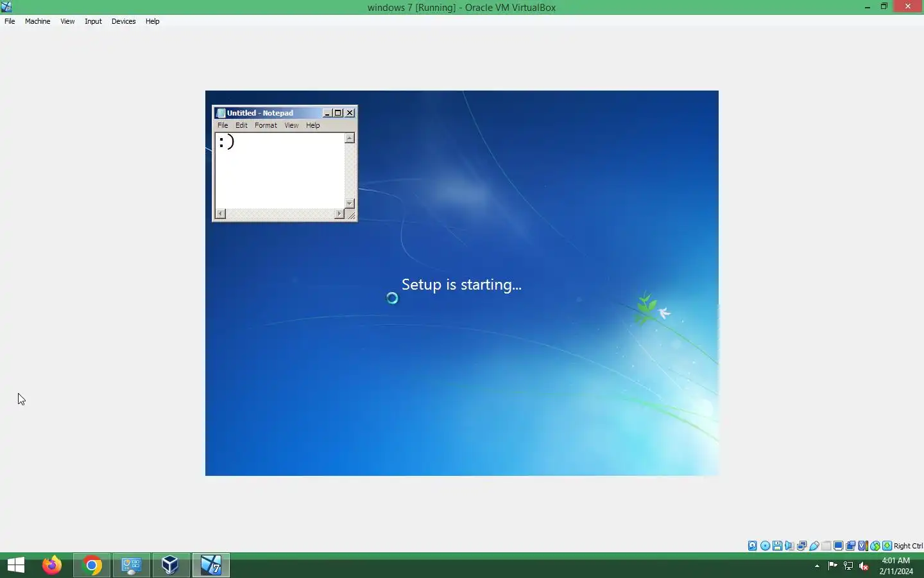Minimize the VirtualBox VM window
The height and width of the screenshot is (578, 924).
coord(868,7)
